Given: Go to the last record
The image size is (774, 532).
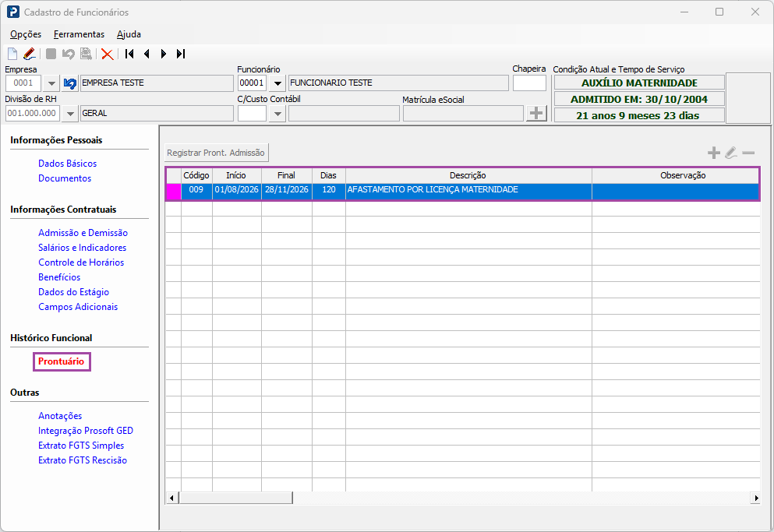Looking at the screenshot, I should click(181, 54).
